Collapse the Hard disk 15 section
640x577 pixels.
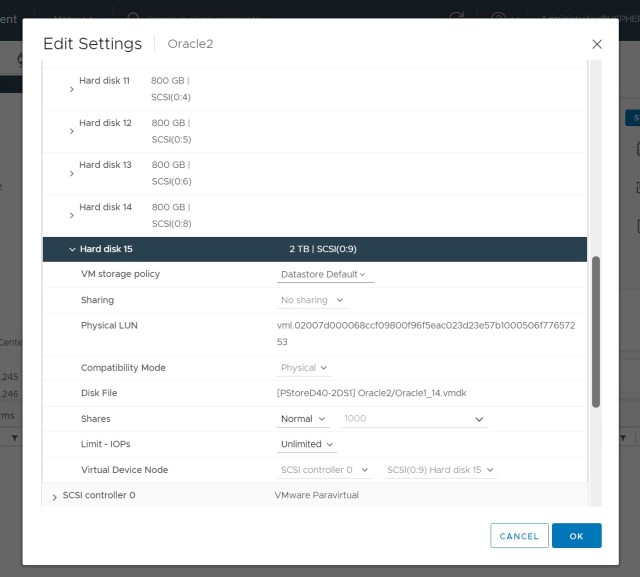72,249
